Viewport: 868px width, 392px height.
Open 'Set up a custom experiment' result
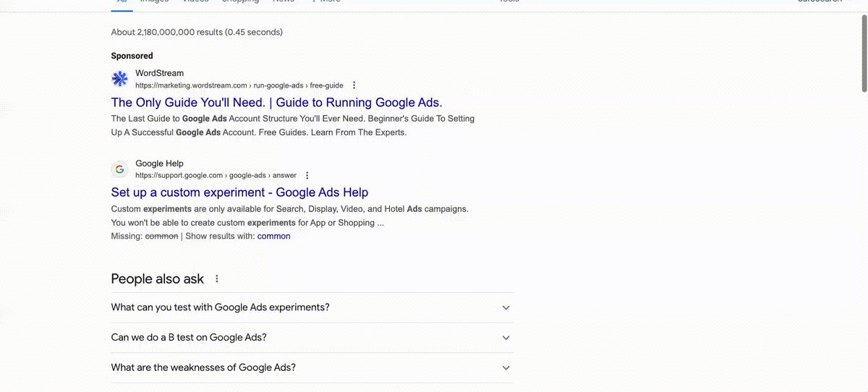(x=239, y=192)
